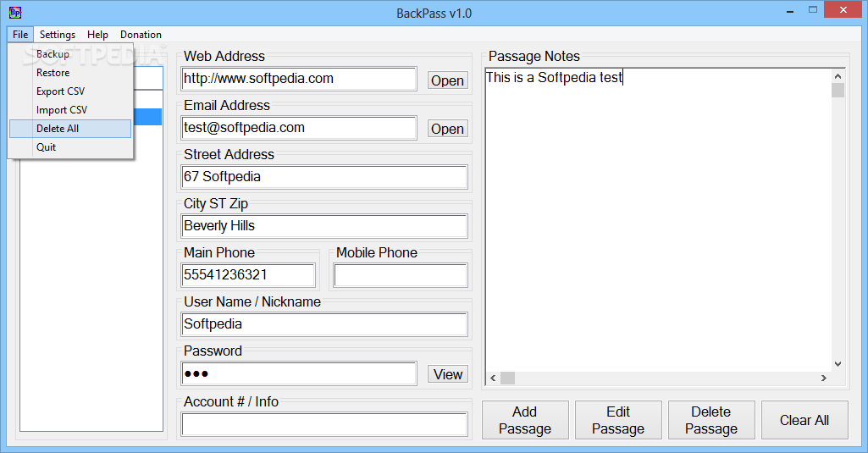
Task: Select Import CSV menu entry
Action: point(71,109)
